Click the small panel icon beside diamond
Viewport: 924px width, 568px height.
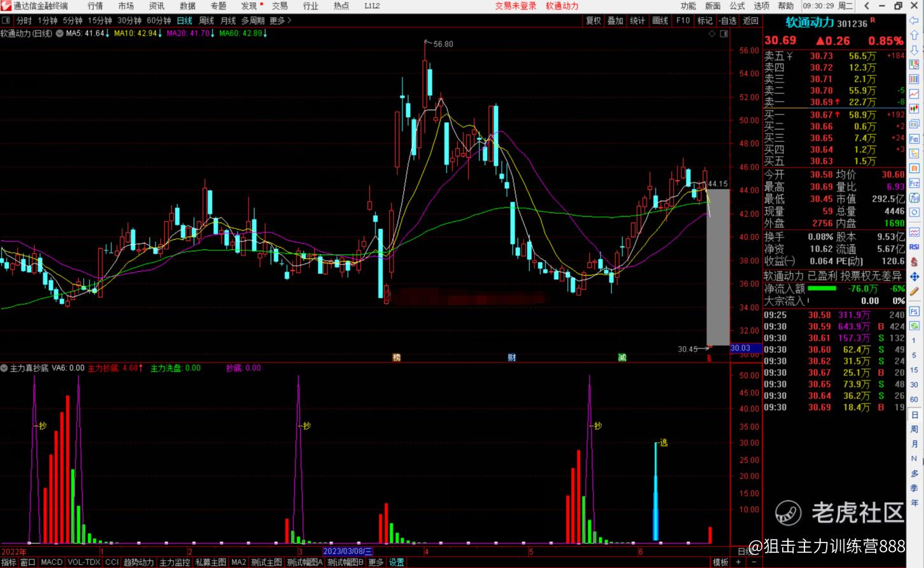click(724, 34)
